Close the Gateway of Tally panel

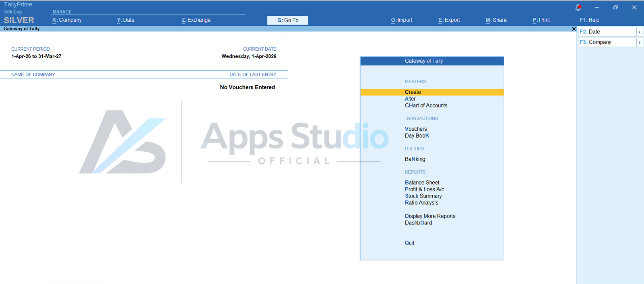[574, 29]
